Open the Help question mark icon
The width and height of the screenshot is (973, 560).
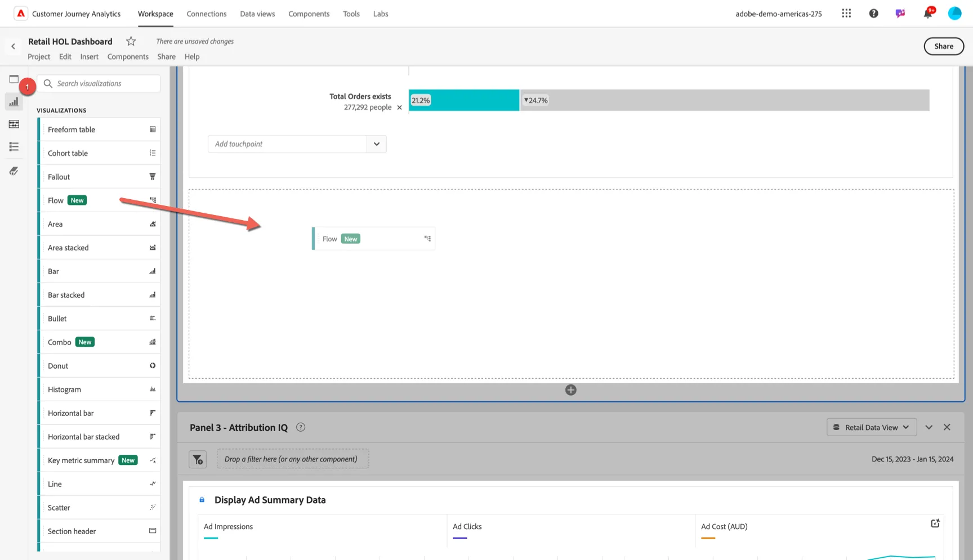[873, 14]
